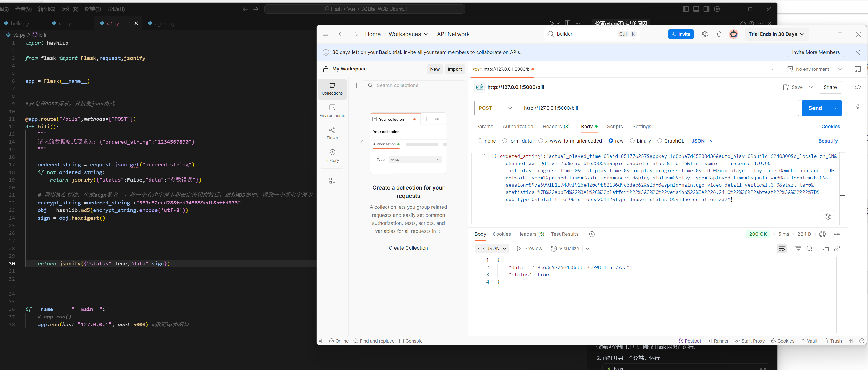
Task: Expand the POST method dropdown
Action: coord(495,108)
